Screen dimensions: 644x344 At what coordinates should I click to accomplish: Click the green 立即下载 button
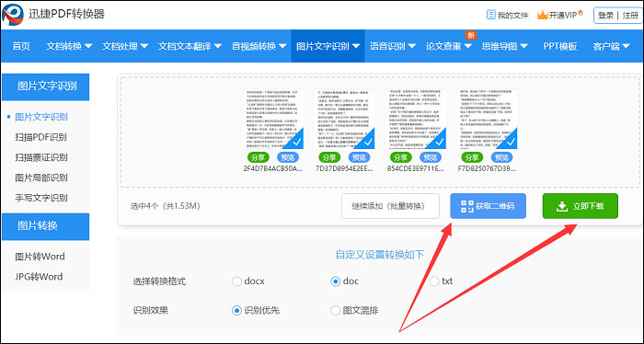580,206
